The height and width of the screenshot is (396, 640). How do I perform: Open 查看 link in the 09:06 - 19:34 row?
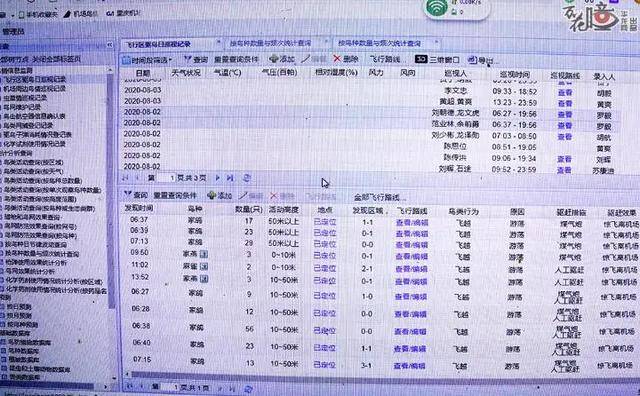point(564,159)
